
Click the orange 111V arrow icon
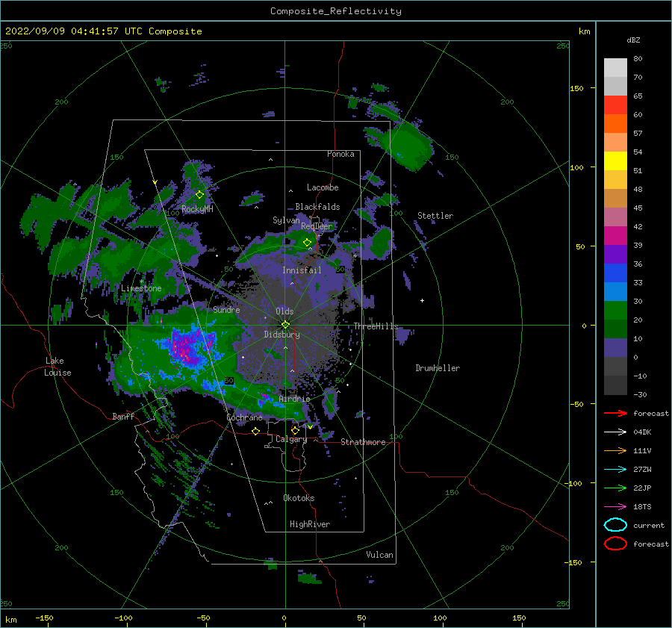615,450
